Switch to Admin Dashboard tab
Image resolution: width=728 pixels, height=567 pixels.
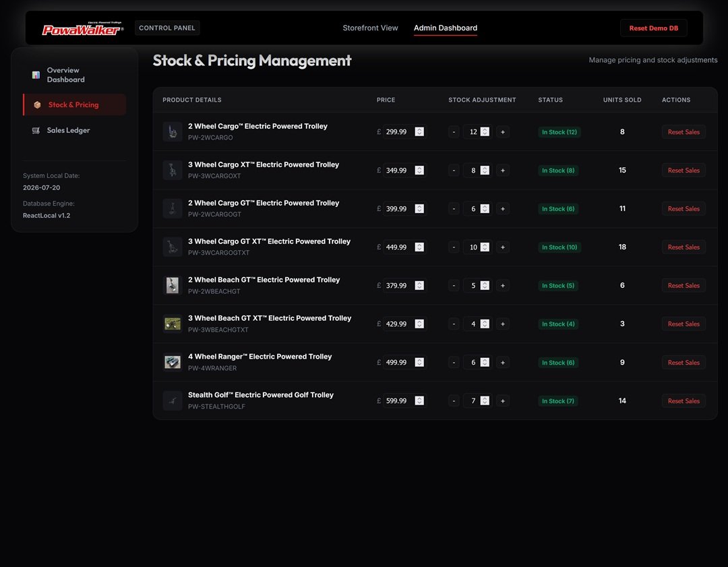(446, 28)
